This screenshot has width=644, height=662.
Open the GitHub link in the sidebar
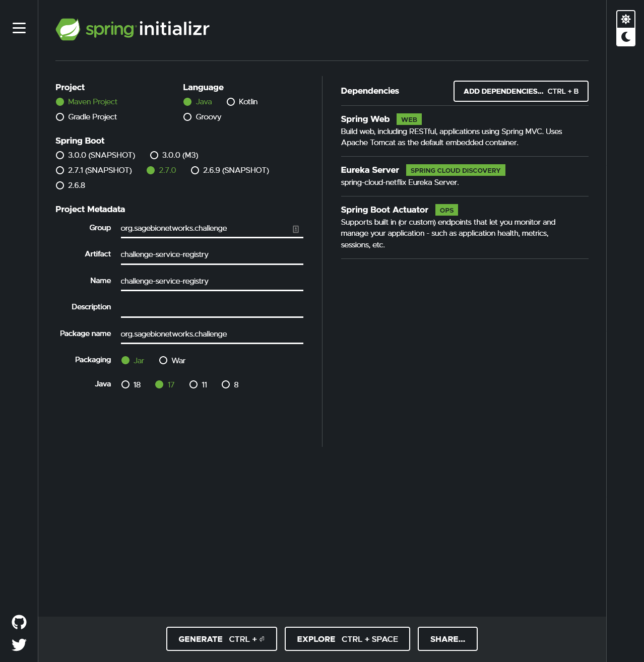[x=19, y=622]
